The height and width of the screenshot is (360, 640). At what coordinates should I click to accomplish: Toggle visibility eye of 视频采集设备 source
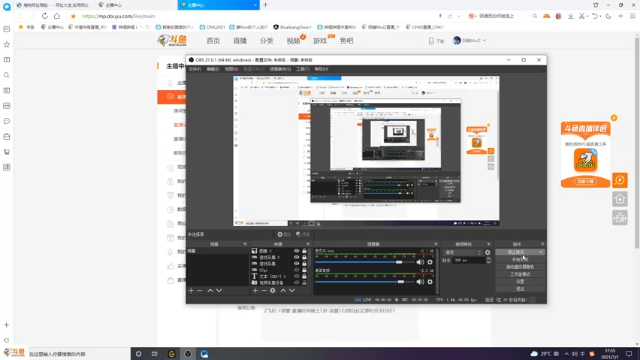point(297,282)
